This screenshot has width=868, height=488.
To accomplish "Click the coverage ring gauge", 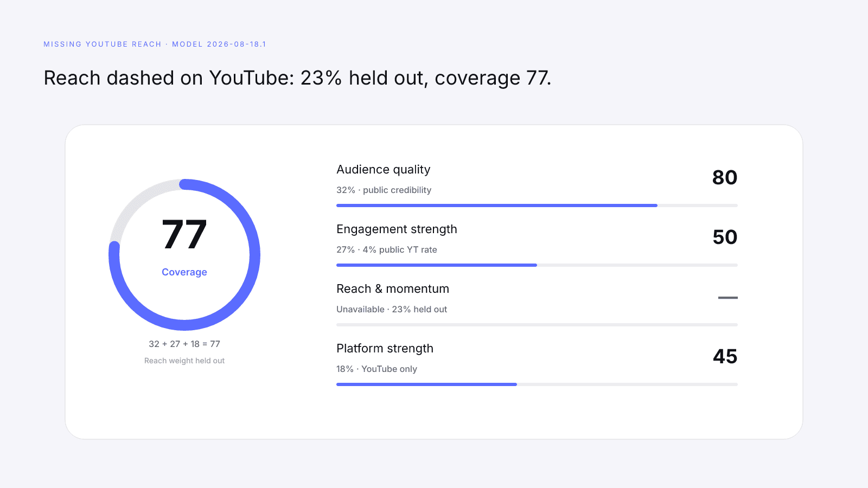I will 184,255.
